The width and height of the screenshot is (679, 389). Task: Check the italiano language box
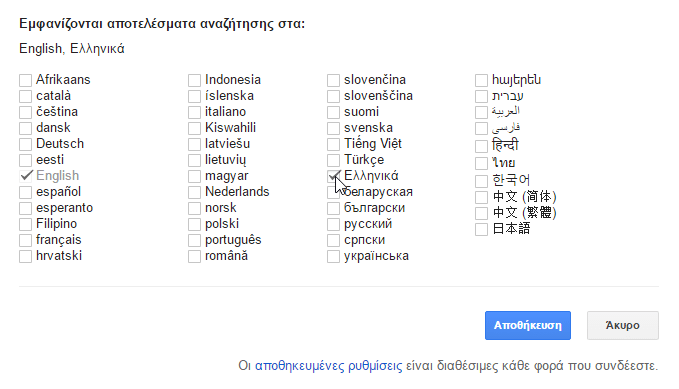(194, 112)
